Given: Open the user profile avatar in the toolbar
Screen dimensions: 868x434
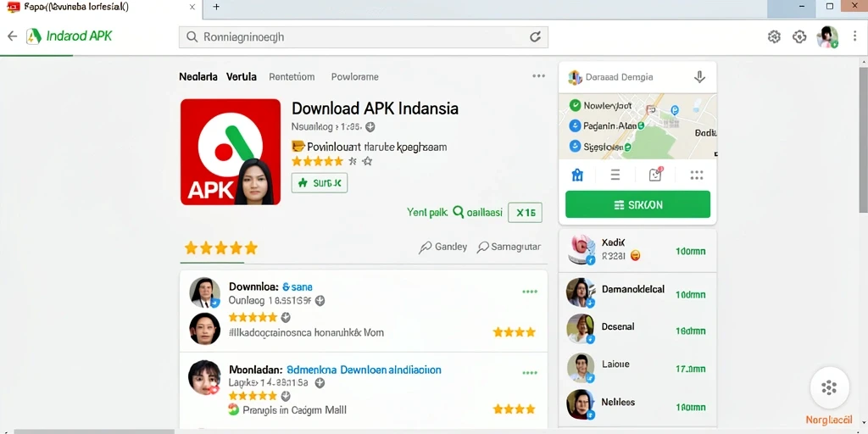Looking at the screenshot, I should coord(827,37).
